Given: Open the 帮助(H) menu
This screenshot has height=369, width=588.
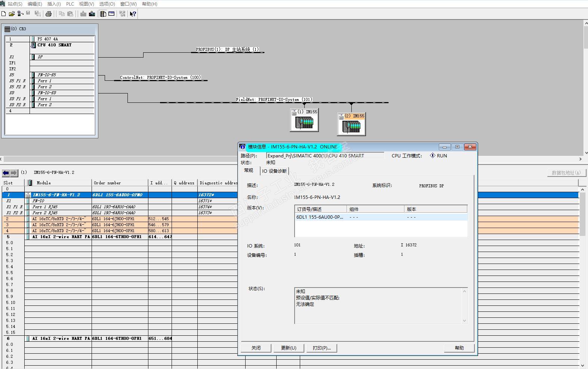Looking at the screenshot, I should tap(150, 4).
